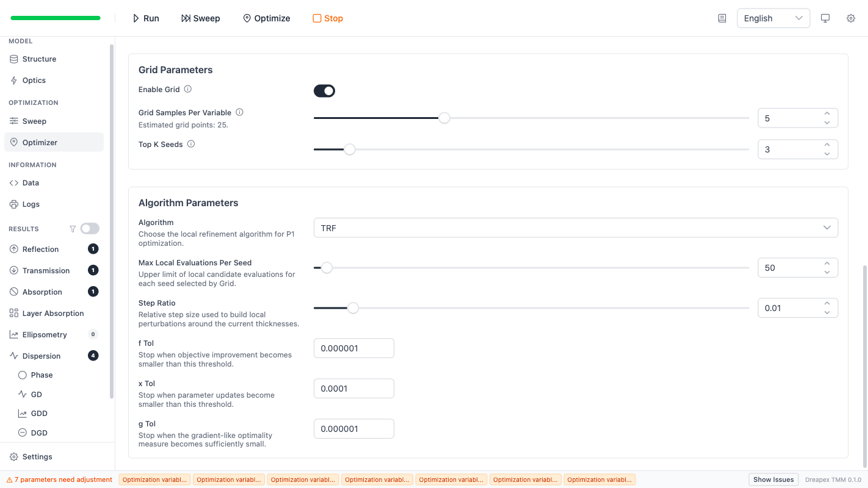Open the Absorption results panel

pyautogui.click(x=43, y=292)
